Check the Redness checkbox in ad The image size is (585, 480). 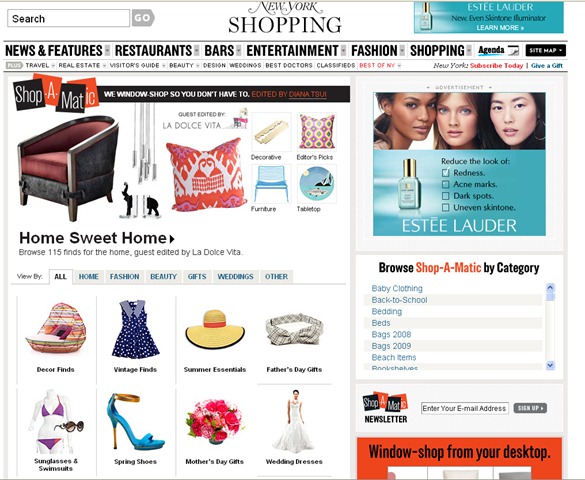pos(445,173)
